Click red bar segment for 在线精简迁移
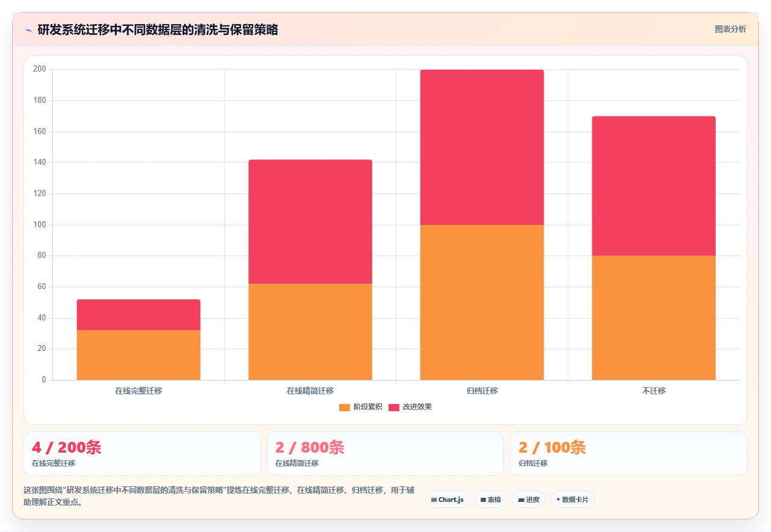 [x=310, y=222]
